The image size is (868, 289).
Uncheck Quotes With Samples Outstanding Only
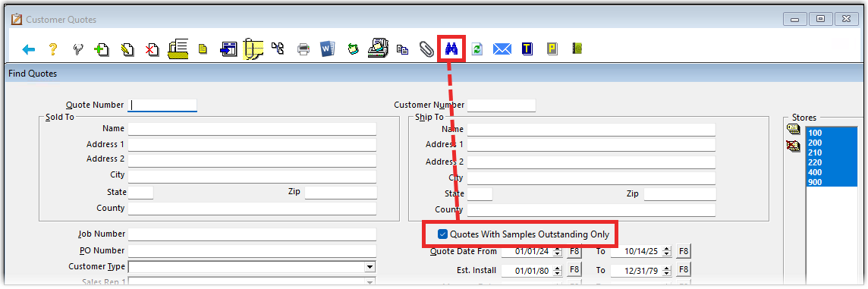tap(442, 234)
